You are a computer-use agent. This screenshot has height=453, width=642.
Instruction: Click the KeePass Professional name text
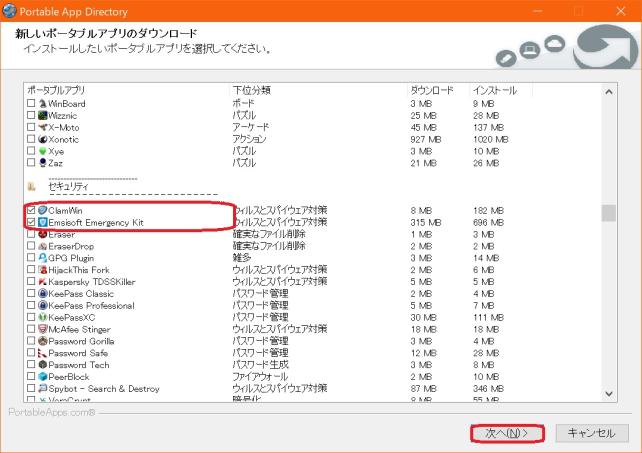tap(91, 306)
